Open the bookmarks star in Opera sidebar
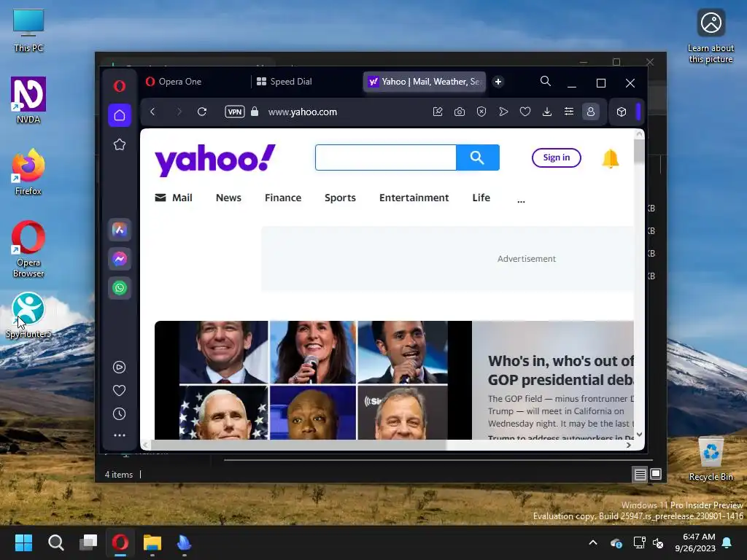This screenshot has width=747, height=560. tap(120, 145)
